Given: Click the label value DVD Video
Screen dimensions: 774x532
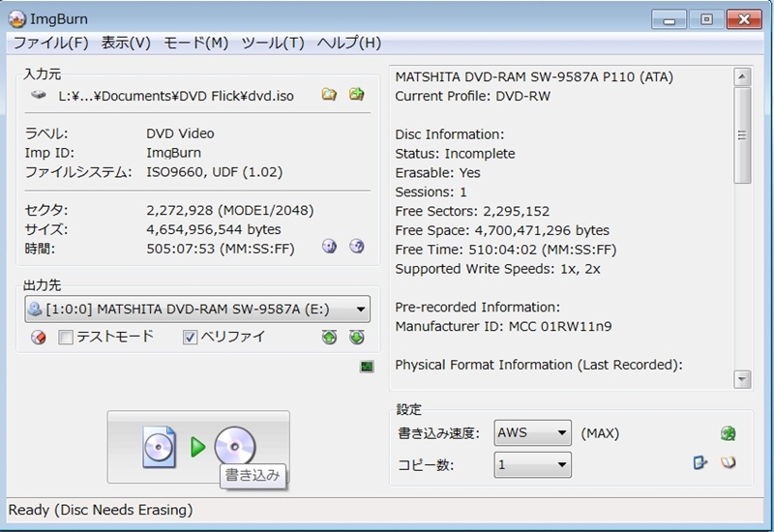Looking at the screenshot, I should click(x=180, y=133).
